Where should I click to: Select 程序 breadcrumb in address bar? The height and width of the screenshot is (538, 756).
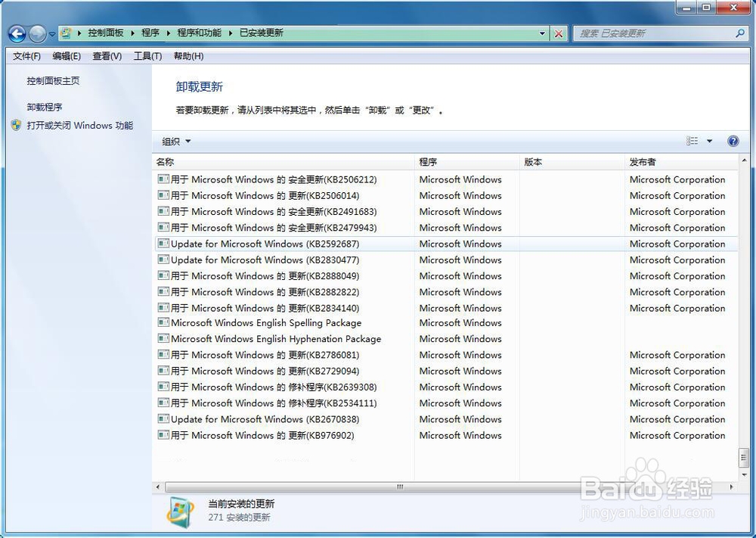[x=150, y=33]
